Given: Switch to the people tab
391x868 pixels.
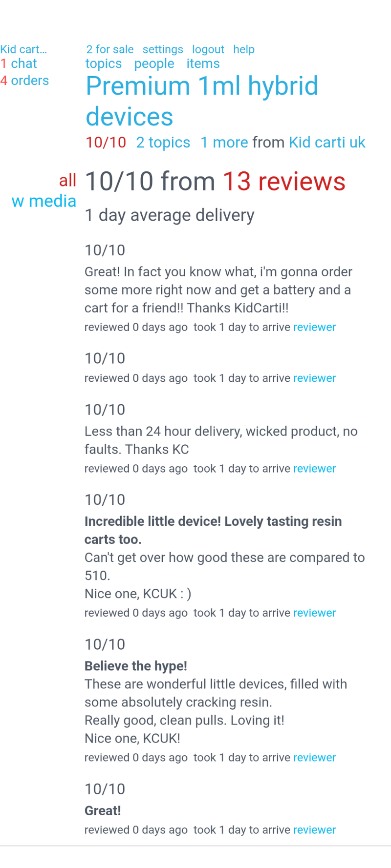Looking at the screenshot, I should point(154,63).
